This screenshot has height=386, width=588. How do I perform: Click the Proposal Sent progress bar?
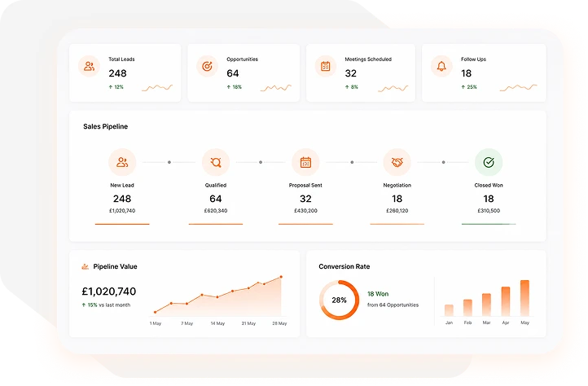[305, 224]
